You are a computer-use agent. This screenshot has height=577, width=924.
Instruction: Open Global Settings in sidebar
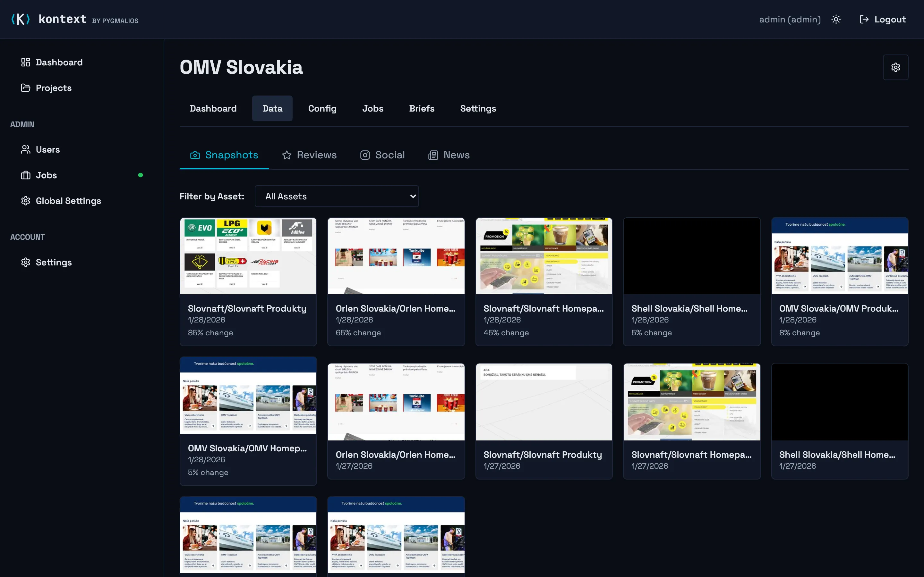[x=68, y=201]
